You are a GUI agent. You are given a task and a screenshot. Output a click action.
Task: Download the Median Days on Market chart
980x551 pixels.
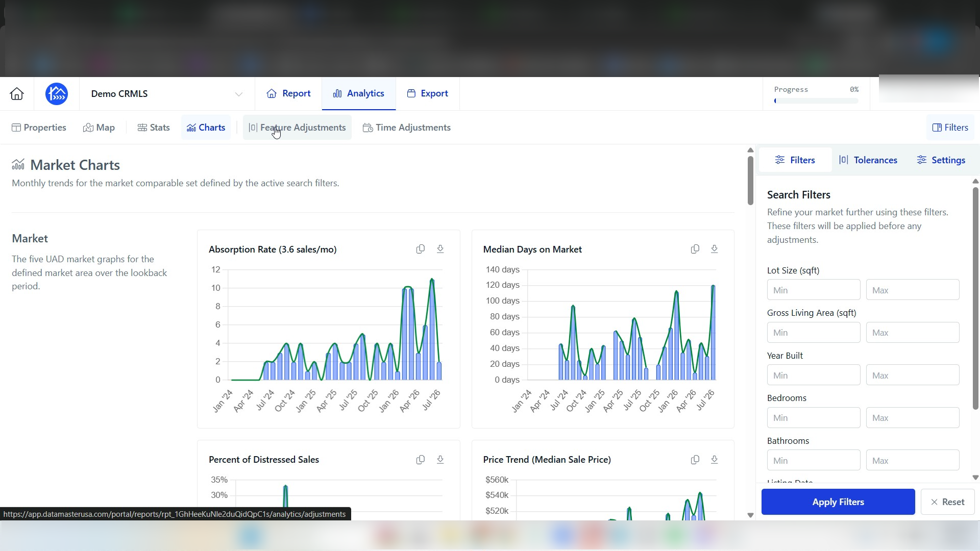[715, 249]
